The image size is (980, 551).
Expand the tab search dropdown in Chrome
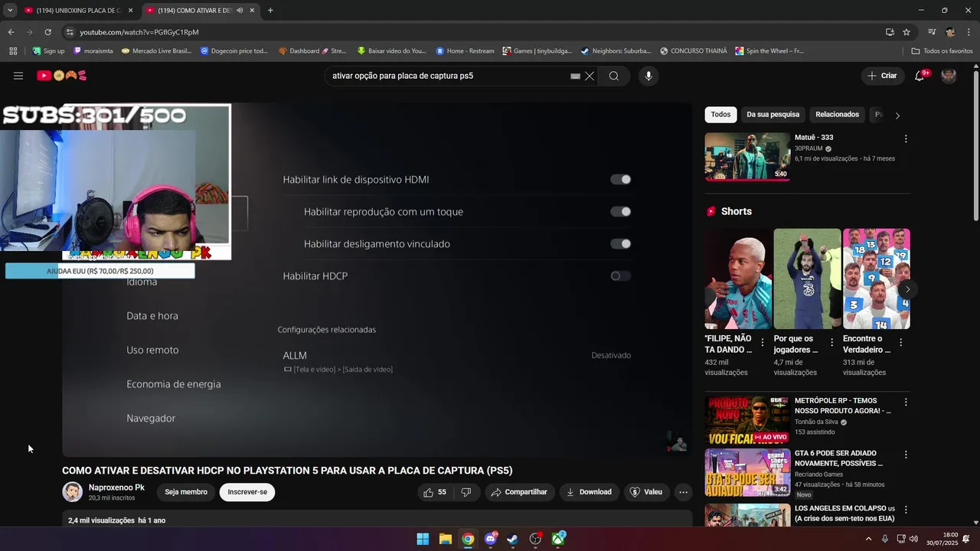tap(10, 10)
